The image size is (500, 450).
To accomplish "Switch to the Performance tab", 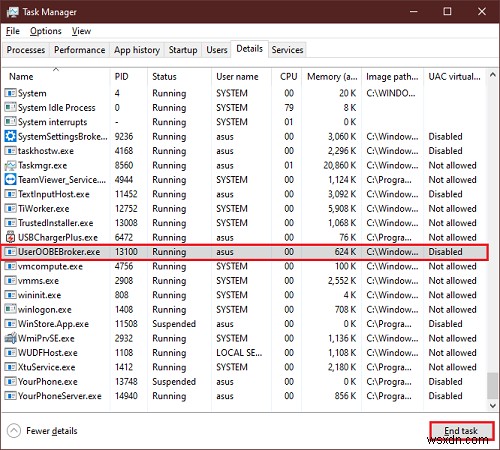I will (x=80, y=50).
